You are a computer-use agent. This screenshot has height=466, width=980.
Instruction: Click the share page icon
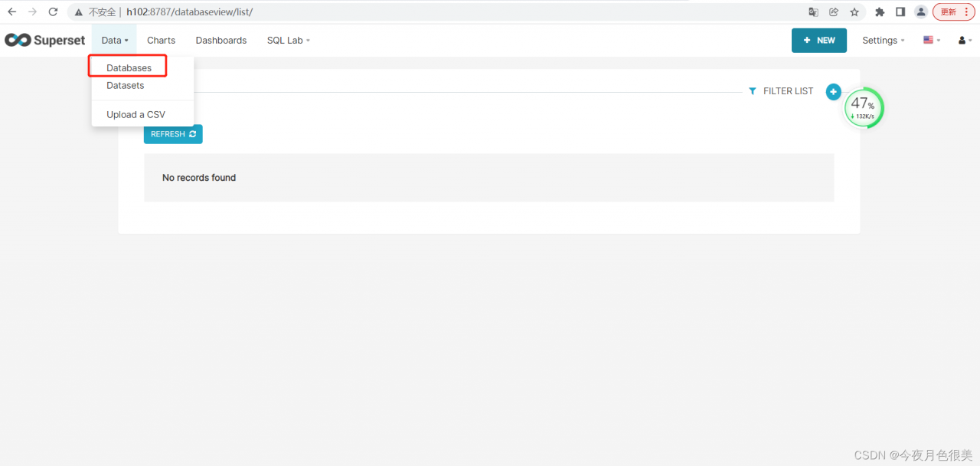pos(834,12)
